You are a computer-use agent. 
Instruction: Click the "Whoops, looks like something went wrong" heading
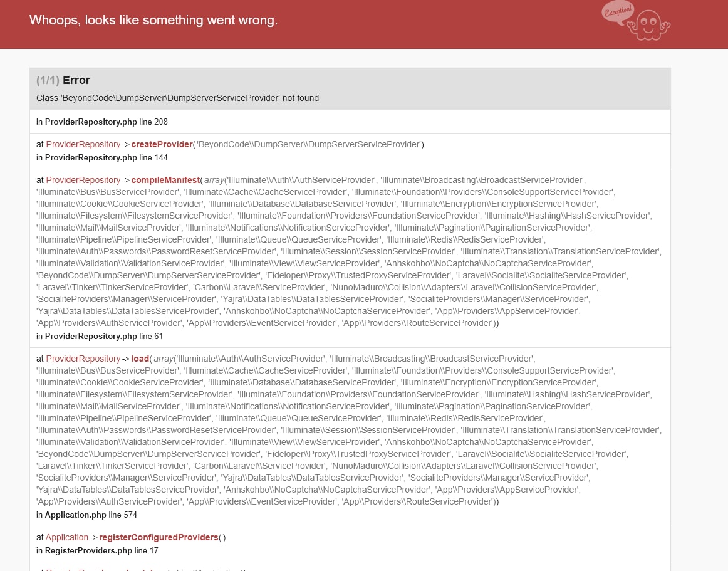click(153, 20)
